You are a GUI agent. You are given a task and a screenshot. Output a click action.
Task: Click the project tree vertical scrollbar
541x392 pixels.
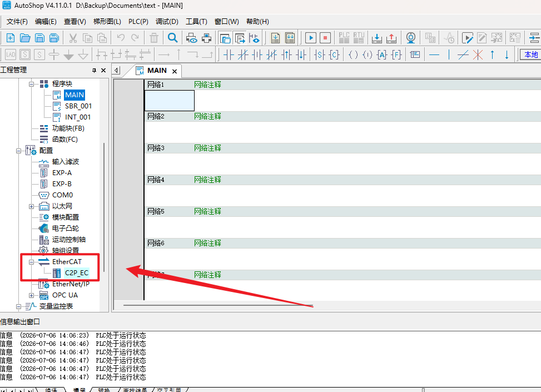[104, 207]
